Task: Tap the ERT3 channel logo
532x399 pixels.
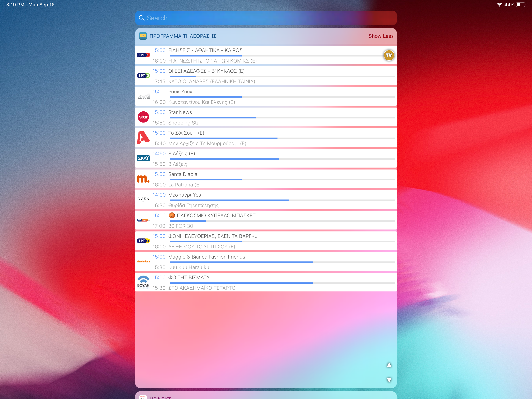Action: [x=143, y=241]
